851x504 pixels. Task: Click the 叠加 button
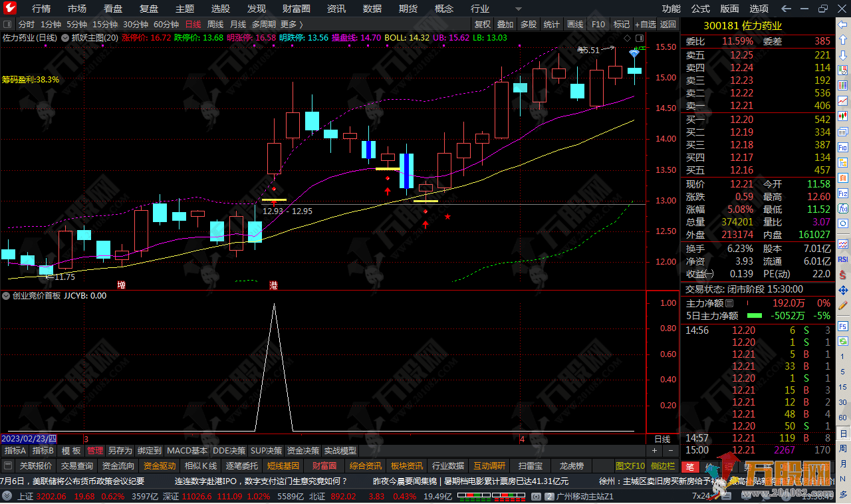[505, 24]
